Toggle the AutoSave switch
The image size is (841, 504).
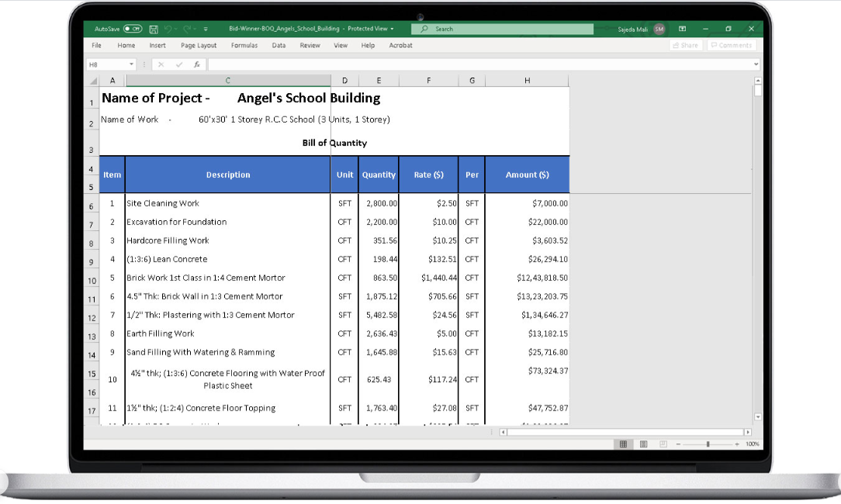coord(133,29)
